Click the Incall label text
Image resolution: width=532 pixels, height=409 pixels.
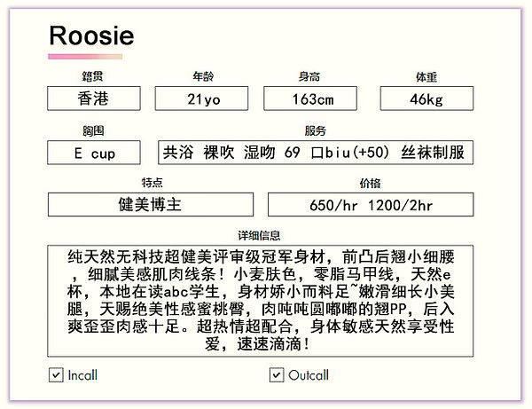(82, 375)
